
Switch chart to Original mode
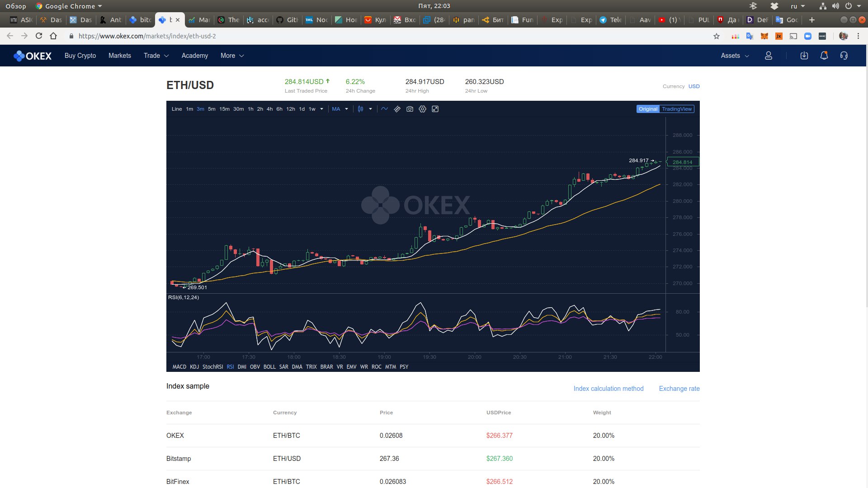pos(648,109)
